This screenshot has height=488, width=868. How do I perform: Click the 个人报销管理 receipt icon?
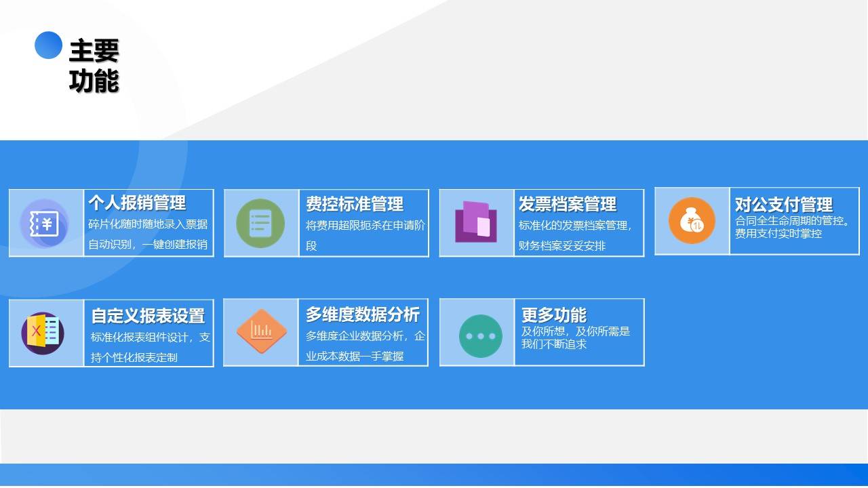click(44, 223)
